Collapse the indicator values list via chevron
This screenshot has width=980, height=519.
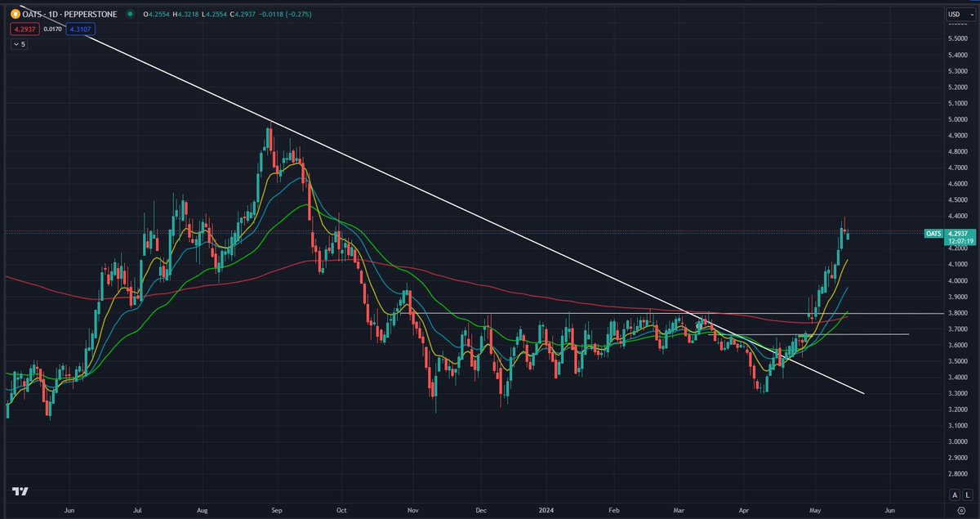[18, 44]
